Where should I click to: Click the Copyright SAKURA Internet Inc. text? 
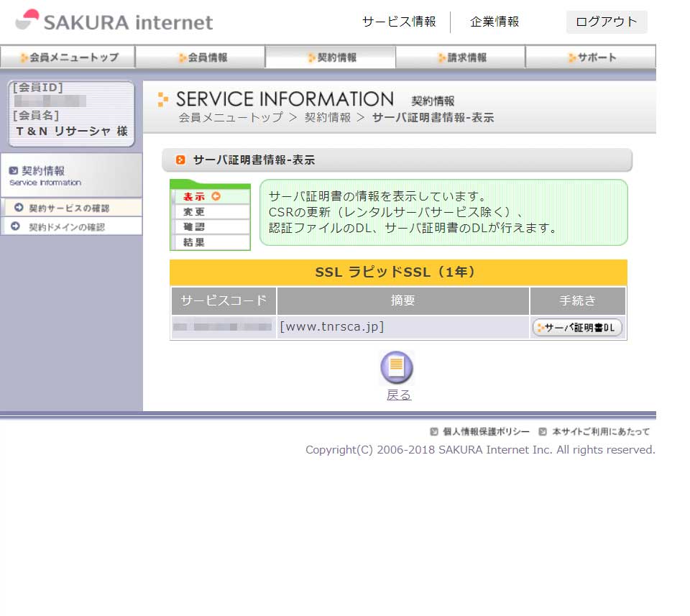pos(480,450)
